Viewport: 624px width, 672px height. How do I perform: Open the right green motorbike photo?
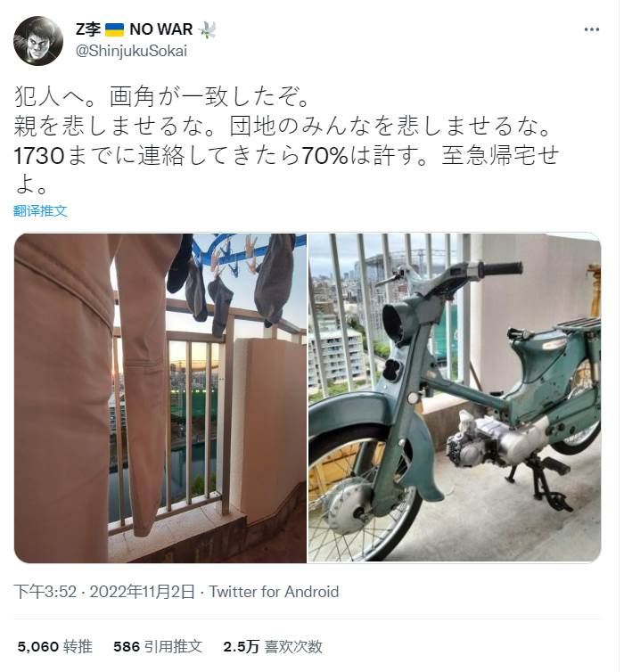coord(455,397)
